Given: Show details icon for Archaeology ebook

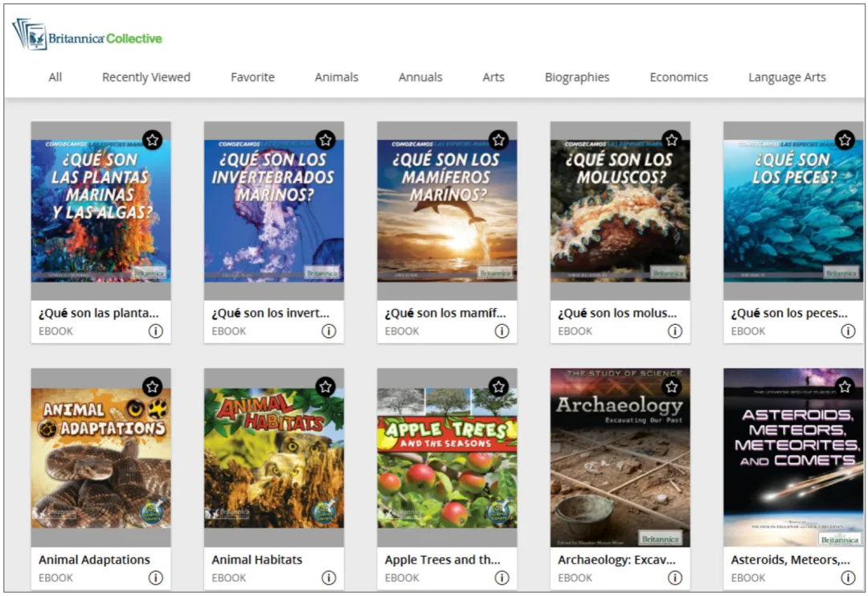Looking at the screenshot, I should click(675, 578).
